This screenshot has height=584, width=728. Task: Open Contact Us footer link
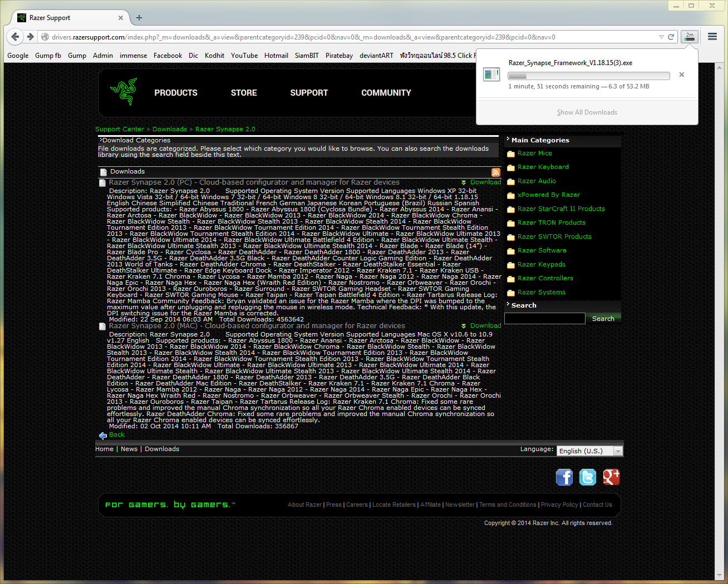pos(597,505)
